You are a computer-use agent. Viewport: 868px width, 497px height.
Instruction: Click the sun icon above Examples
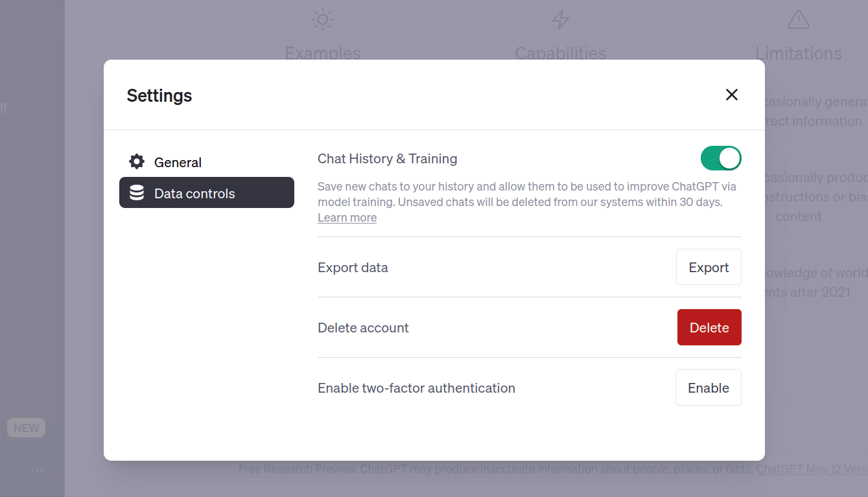[x=322, y=20]
